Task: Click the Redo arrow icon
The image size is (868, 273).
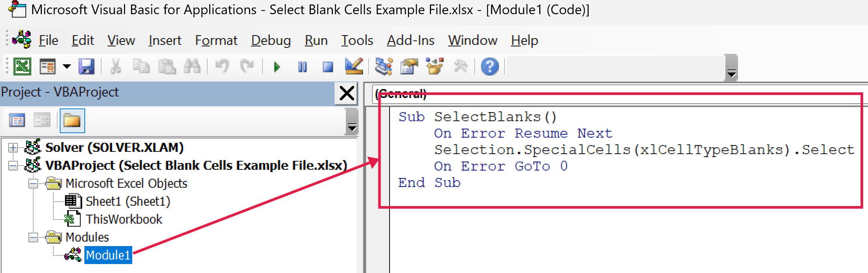Action: click(247, 67)
